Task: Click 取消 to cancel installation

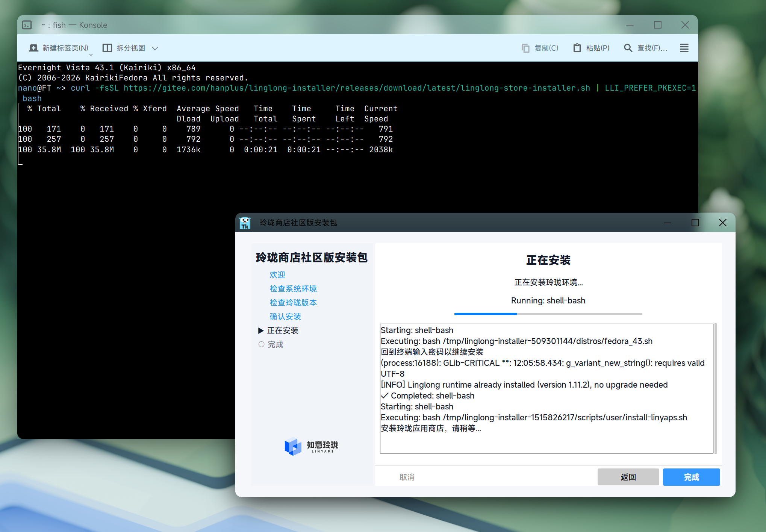Action: tap(407, 477)
